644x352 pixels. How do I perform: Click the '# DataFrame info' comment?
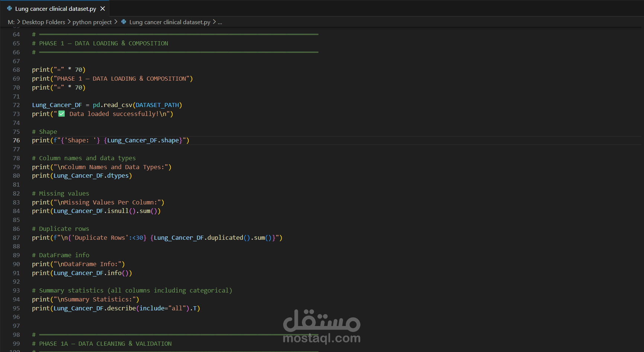click(x=61, y=255)
